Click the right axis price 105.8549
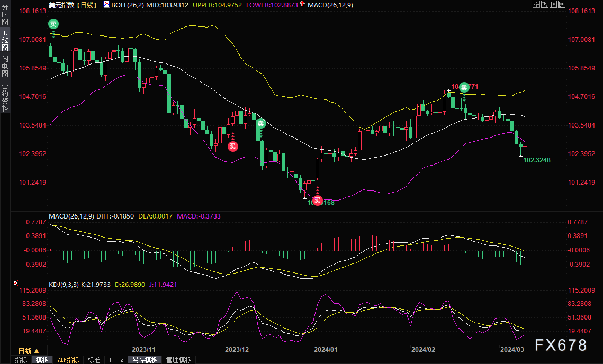603x364 pixels. [x=581, y=68]
